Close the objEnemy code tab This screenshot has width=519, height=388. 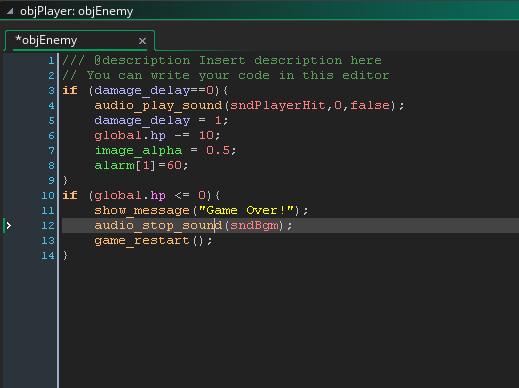click(142, 41)
